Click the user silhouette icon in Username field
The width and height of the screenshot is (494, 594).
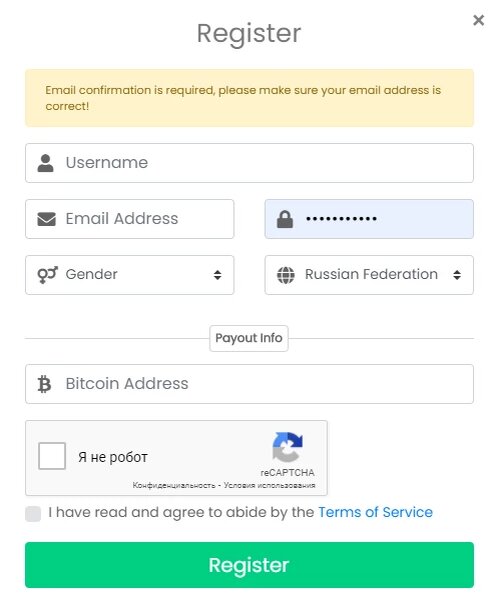[x=45, y=163]
